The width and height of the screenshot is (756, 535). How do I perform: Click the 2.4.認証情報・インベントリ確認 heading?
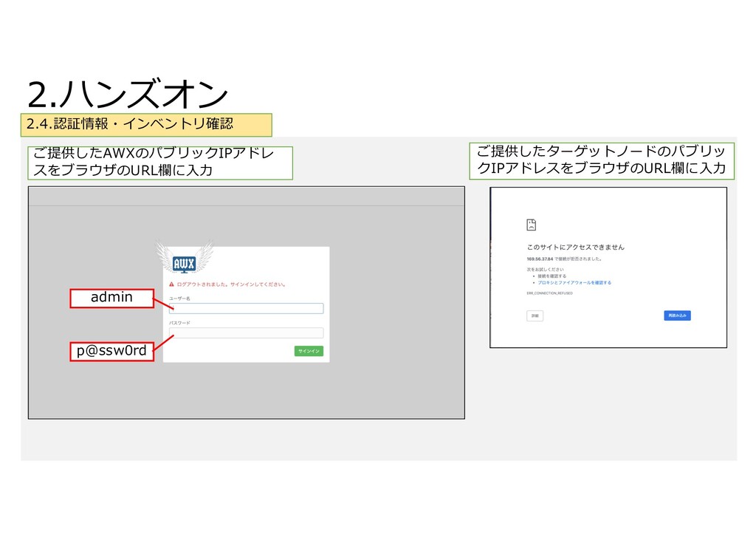[x=130, y=124]
